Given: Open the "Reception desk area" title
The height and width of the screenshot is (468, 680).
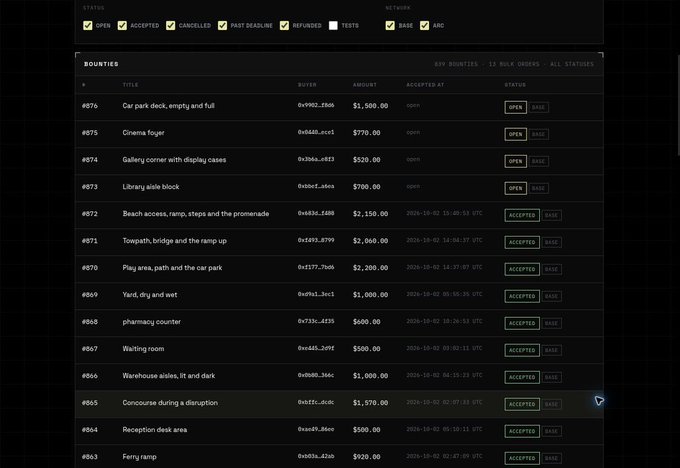Looking at the screenshot, I should (155, 430).
